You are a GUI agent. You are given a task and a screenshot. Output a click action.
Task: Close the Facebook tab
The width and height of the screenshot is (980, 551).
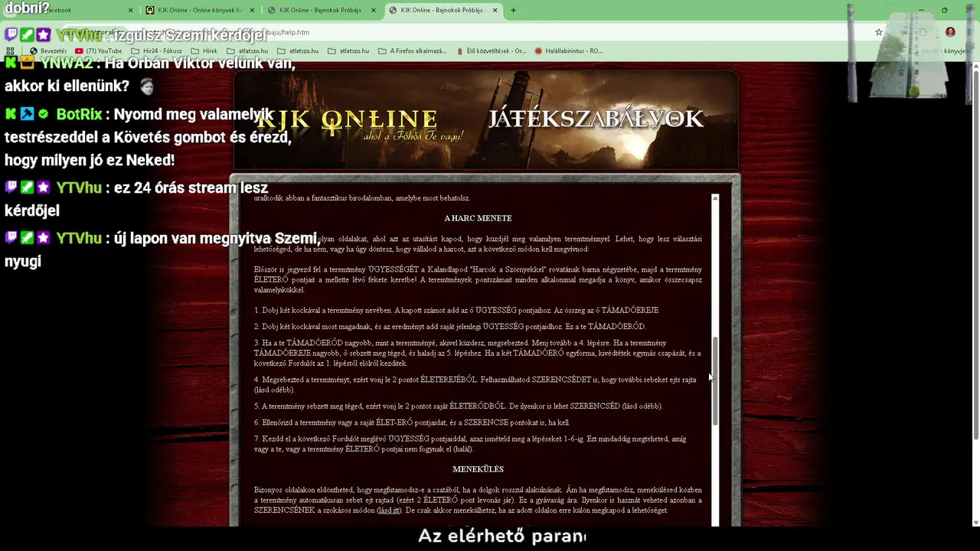[x=130, y=10]
